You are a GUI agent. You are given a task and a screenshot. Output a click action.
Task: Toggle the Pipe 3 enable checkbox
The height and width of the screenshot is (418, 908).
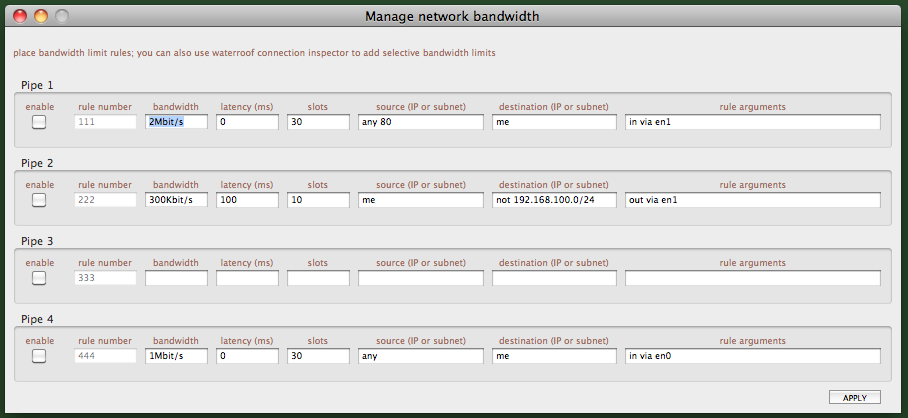point(39,278)
